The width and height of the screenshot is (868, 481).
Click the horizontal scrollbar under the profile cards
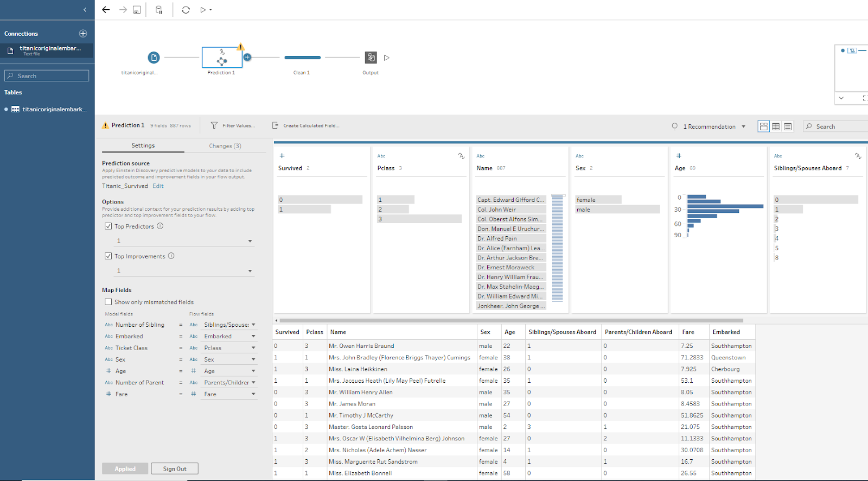510,320
